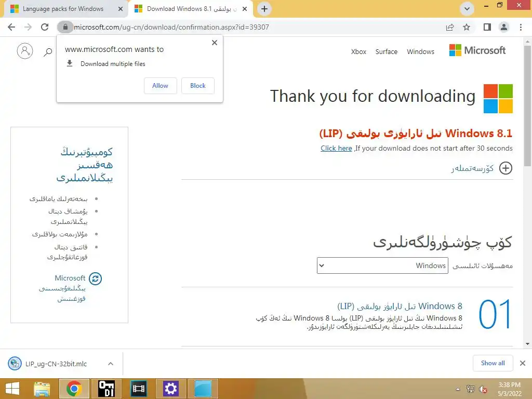
Task: Show hidden system tray icons
Action: [x=458, y=389]
